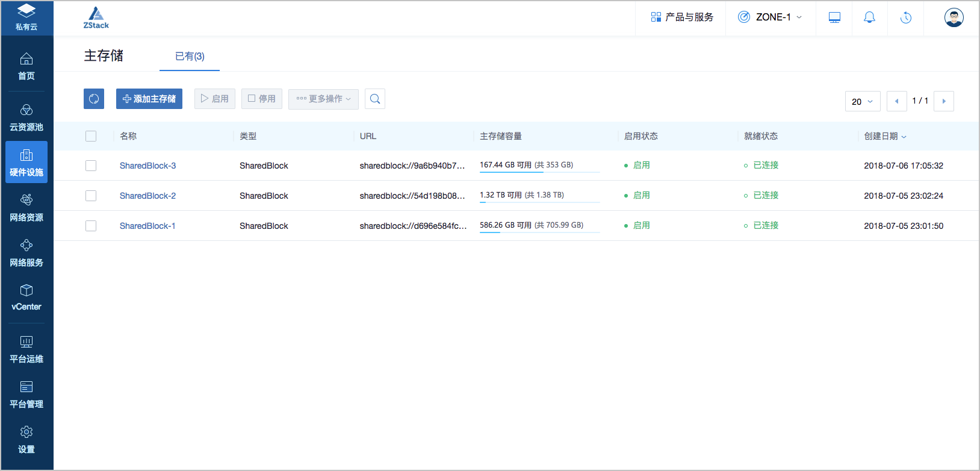Open the SharedBlock-3 details link
This screenshot has height=471, width=980.
147,166
